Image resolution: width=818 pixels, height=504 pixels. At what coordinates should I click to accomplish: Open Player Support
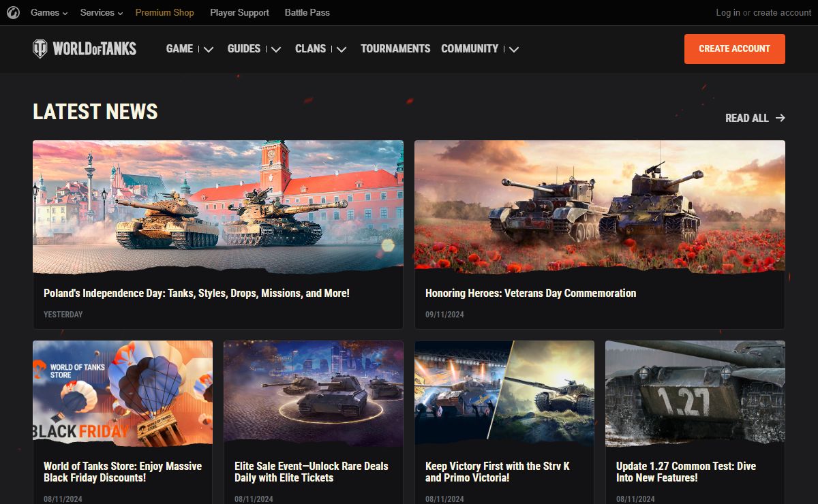[239, 12]
